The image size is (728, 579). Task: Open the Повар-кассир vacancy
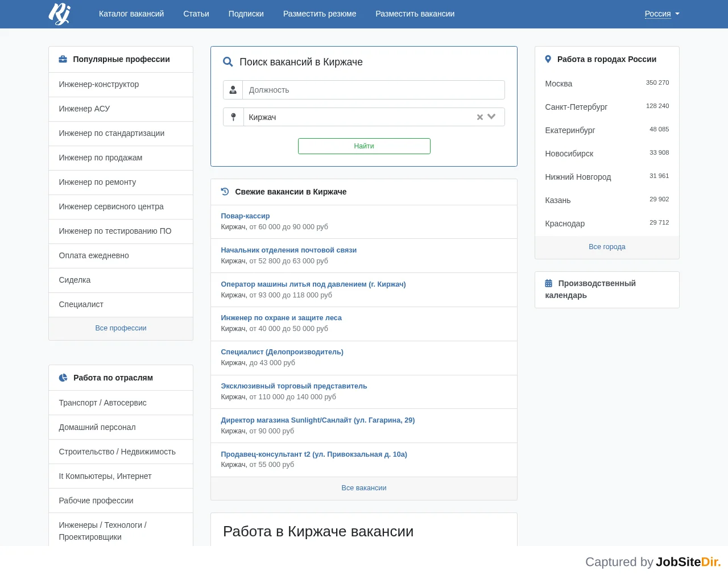point(245,216)
